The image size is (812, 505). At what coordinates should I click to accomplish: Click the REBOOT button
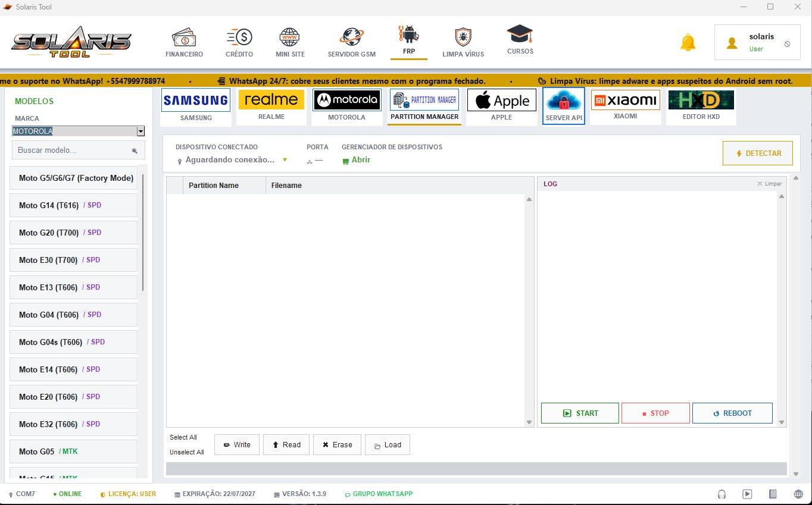(732, 413)
